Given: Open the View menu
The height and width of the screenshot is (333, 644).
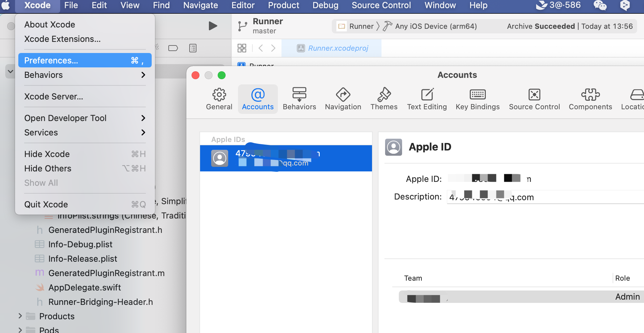Looking at the screenshot, I should coord(130,5).
